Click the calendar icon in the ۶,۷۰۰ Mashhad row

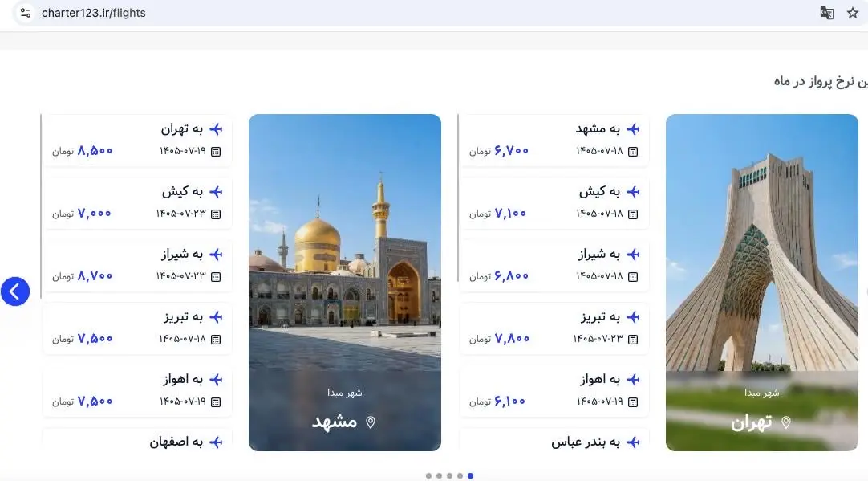click(x=633, y=151)
